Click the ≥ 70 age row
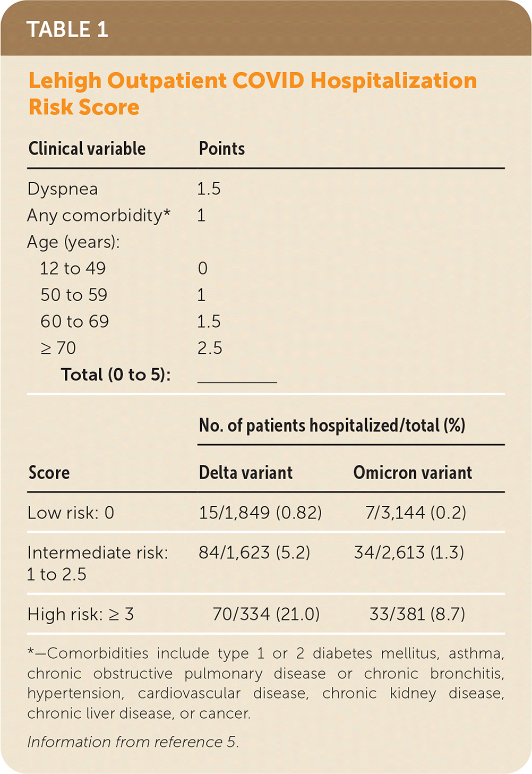532x774 pixels. click(58, 348)
